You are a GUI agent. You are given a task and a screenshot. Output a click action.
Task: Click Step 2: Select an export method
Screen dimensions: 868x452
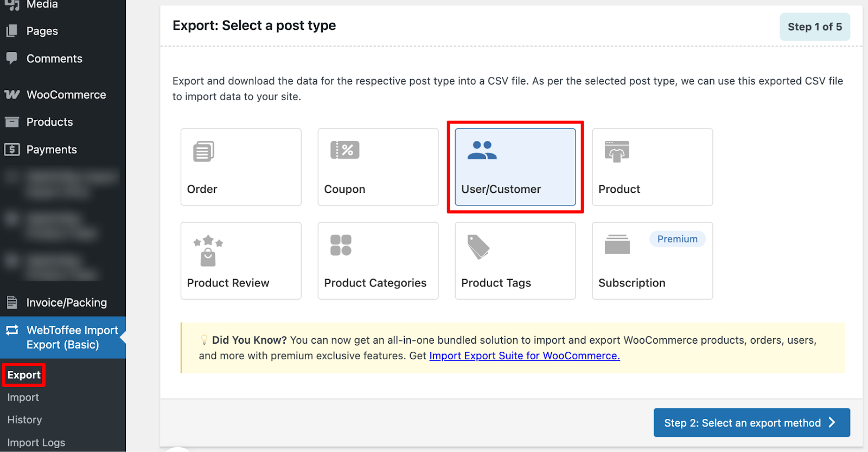[x=751, y=423]
